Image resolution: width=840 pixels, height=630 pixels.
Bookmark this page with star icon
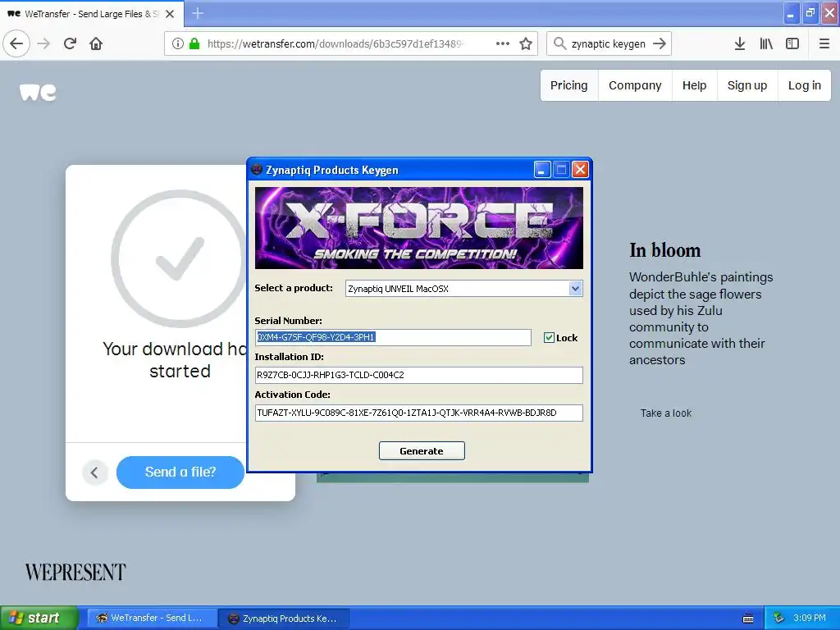pyautogui.click(x=526, y=43)
